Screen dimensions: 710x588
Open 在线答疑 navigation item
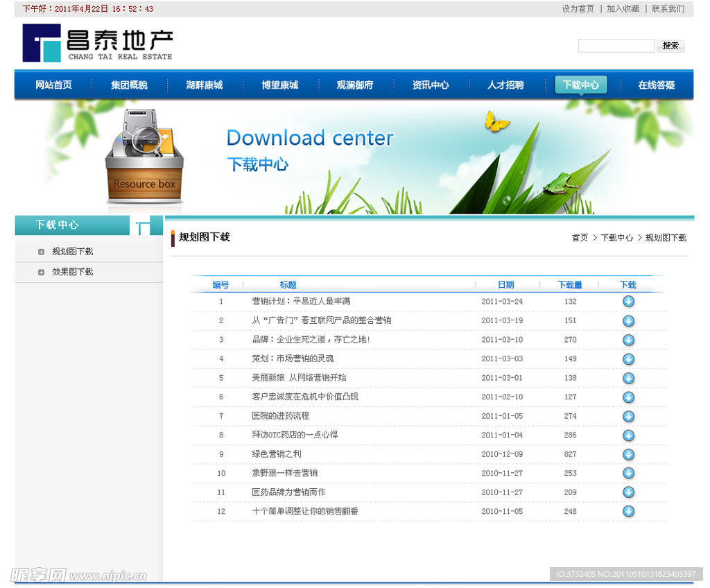click(x=656, y=85)
